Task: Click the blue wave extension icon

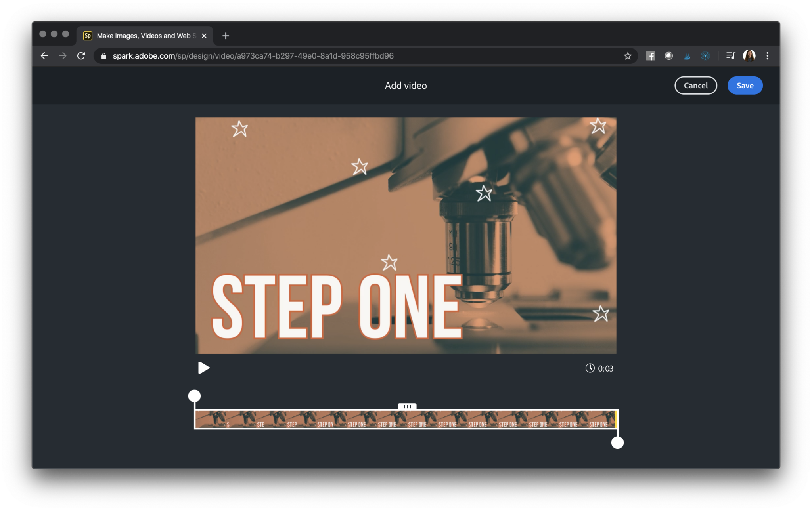Action: (687, 56)
